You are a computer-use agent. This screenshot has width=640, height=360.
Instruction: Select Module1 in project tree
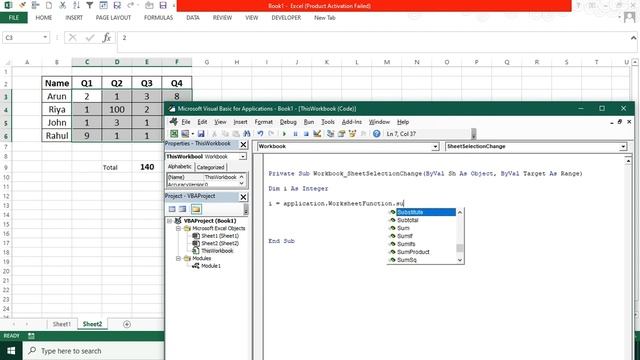[x=211, y=266]
